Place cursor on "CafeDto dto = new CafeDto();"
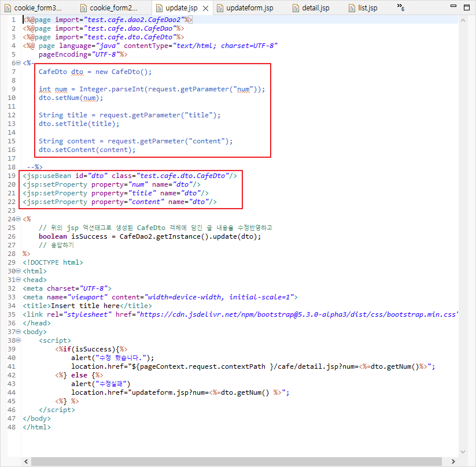This screenshot has height=467, width=476. [95, 72]
